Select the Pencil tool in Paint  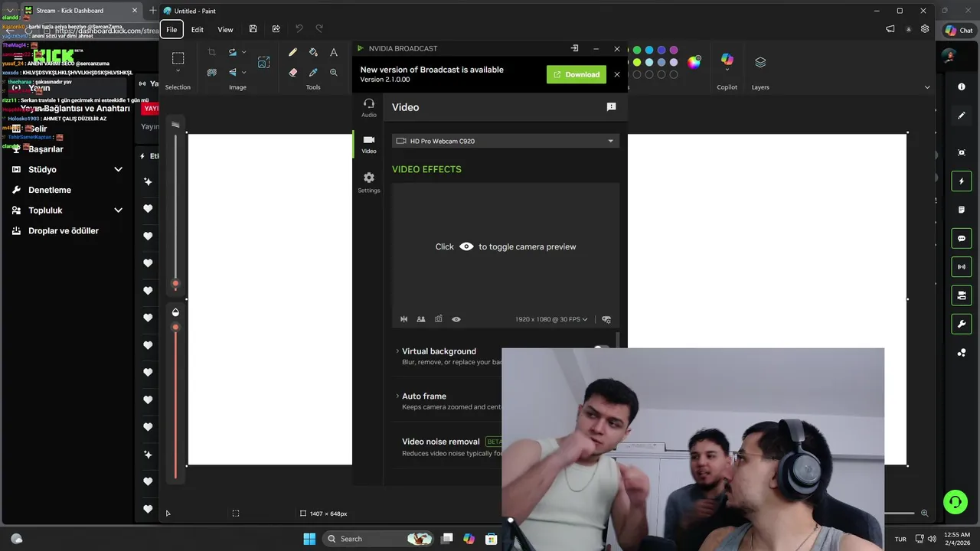point(292,53)
